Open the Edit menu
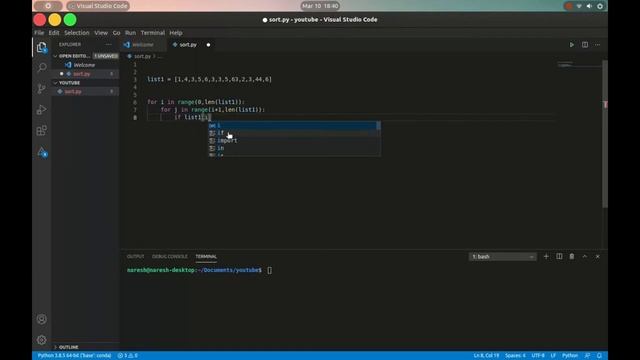Viewport: 640px width, 360px height. coord(54,33)
